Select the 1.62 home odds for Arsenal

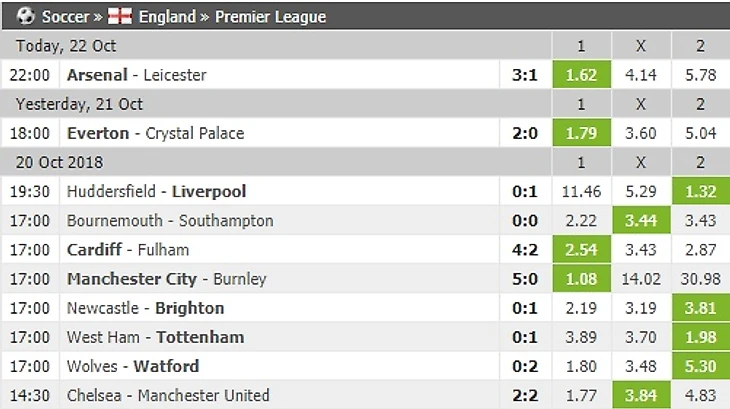[582, 75]
